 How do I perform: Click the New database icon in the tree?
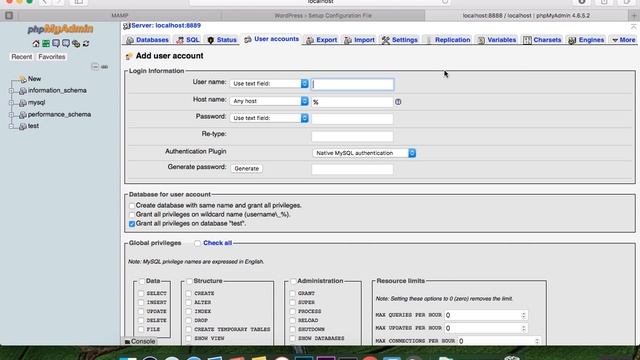23,79
